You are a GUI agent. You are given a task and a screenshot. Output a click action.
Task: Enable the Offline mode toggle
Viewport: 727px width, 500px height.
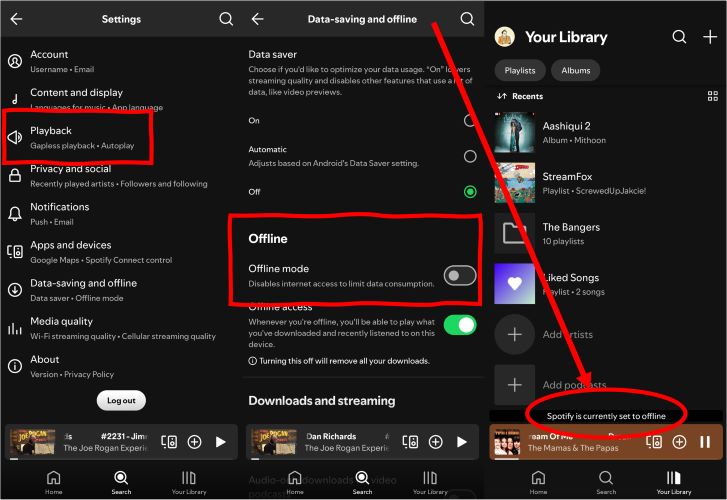point(459,276)
